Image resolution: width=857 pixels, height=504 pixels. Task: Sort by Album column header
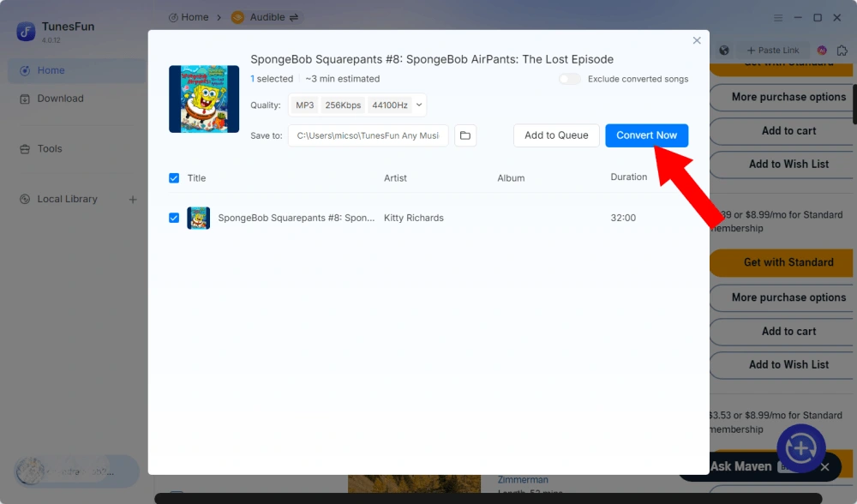click(511, 178)
